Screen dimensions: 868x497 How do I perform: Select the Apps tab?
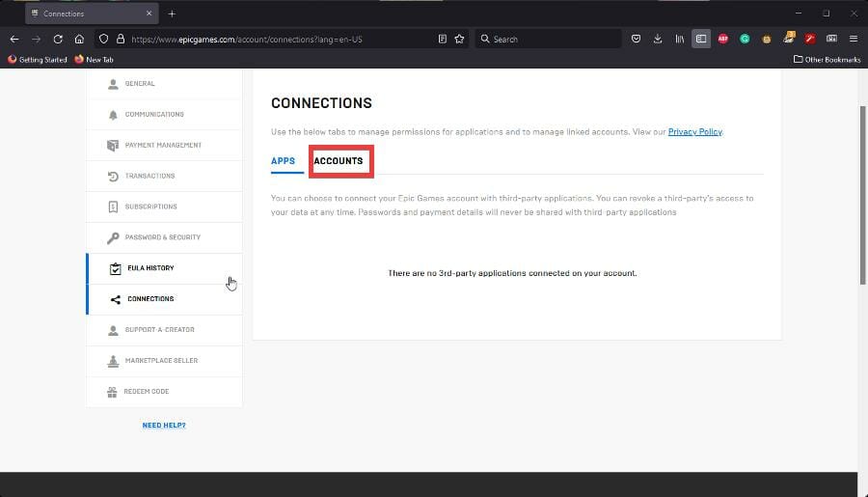pos(283,161)
